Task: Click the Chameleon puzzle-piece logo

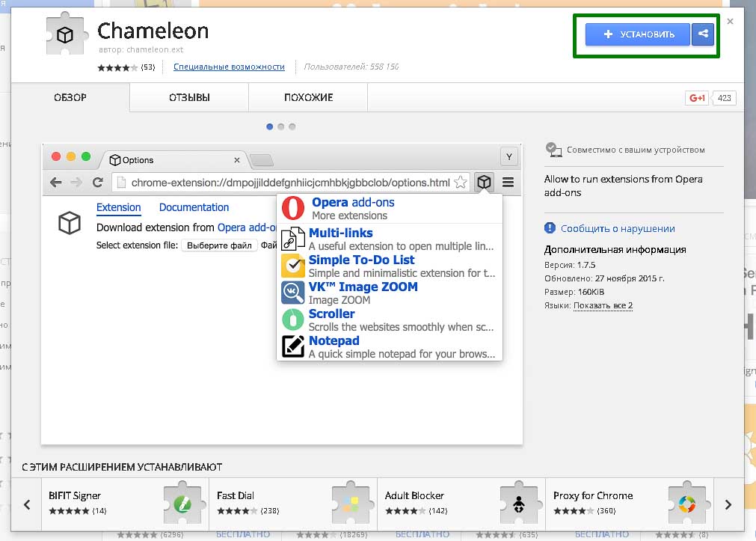Action: tap(67, 34)
